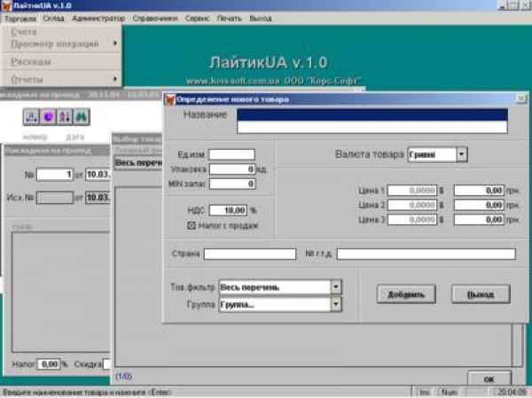Select 'Расходы' from the Торговля menu
The image size is (532, 398).
pos(31,62)
